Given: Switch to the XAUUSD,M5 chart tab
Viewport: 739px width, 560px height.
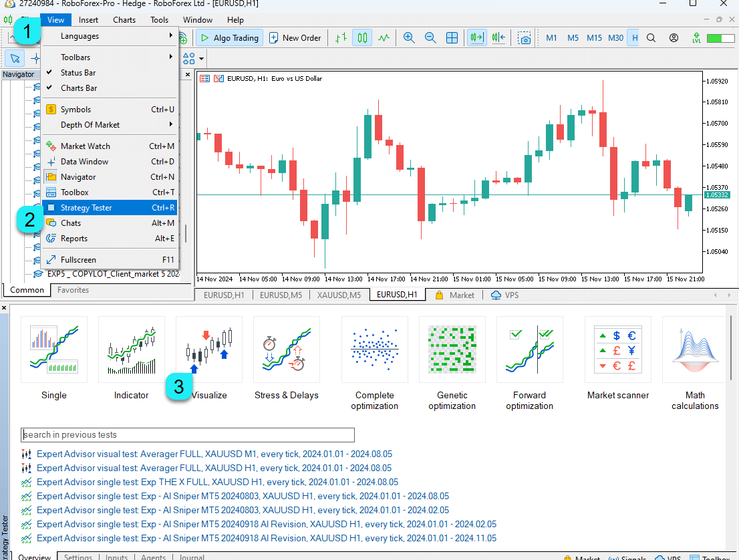Looking at the screenshot, I should (x=339, y=295).
